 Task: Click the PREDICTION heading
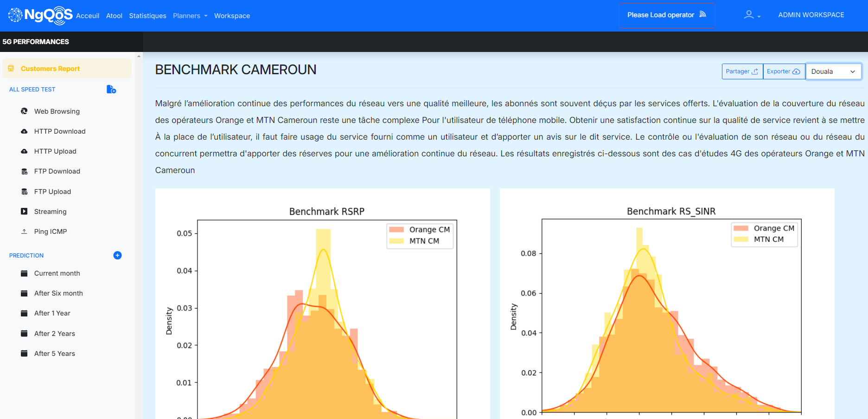(26, 256)
